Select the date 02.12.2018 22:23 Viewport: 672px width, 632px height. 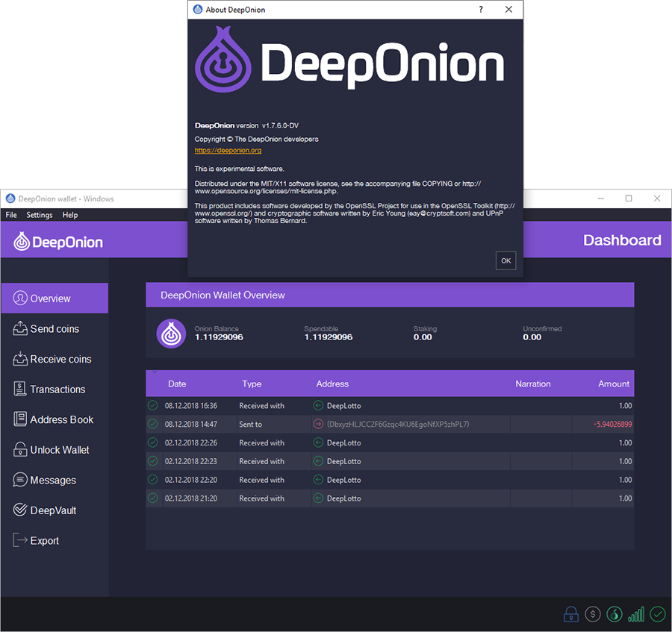(190, 461)
